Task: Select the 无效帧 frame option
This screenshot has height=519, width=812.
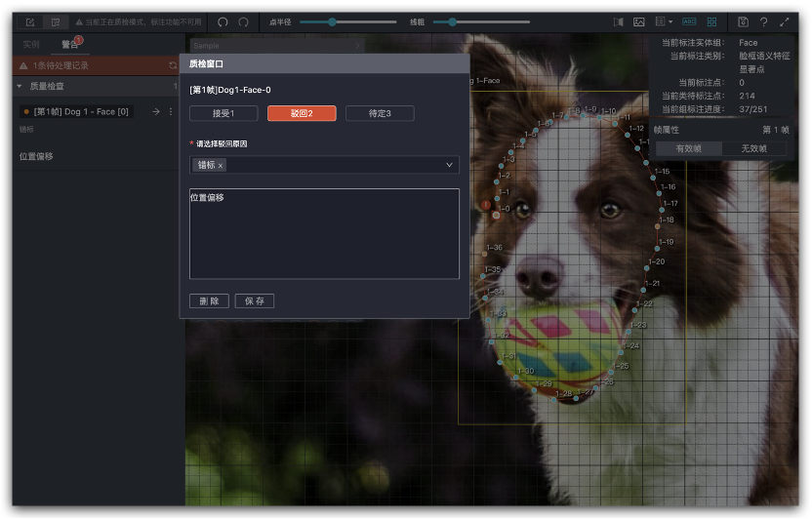Action: point(754,148)
